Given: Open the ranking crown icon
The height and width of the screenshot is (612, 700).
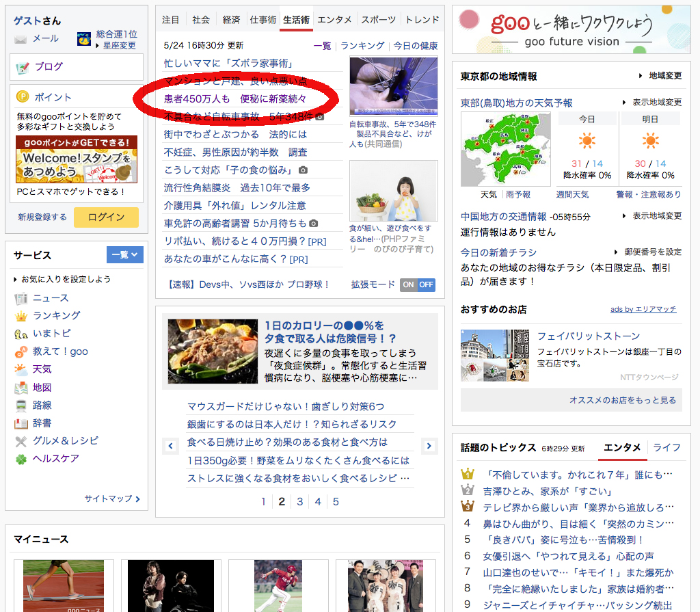Looking at the screenshot, I should click(x=21, y=316).
